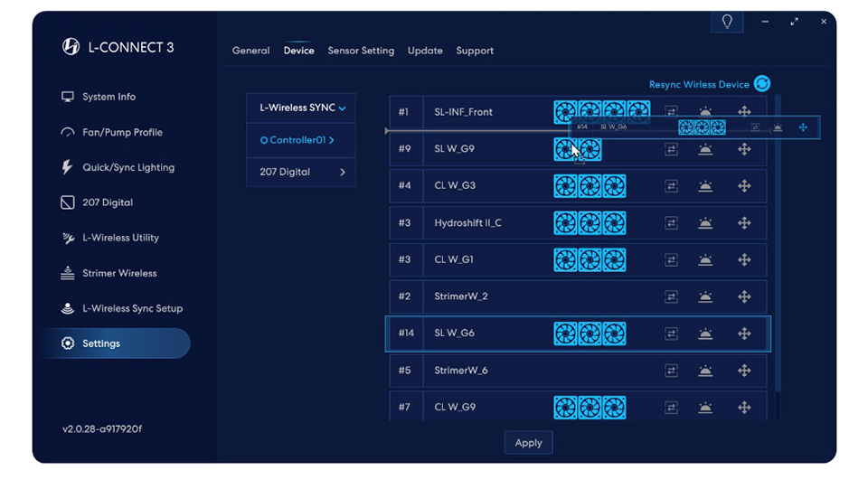Image resolution: width=868 pixels, height=489 pixels.
Task: Go to Strimer Wireless in the sidebar
Action: click(x=119, y=273)
